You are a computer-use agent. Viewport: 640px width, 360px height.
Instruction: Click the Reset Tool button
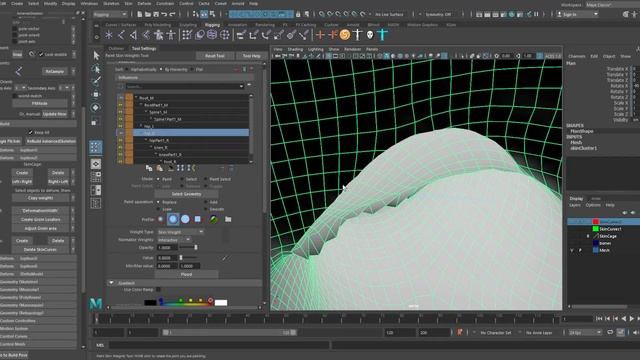(214, 56)
